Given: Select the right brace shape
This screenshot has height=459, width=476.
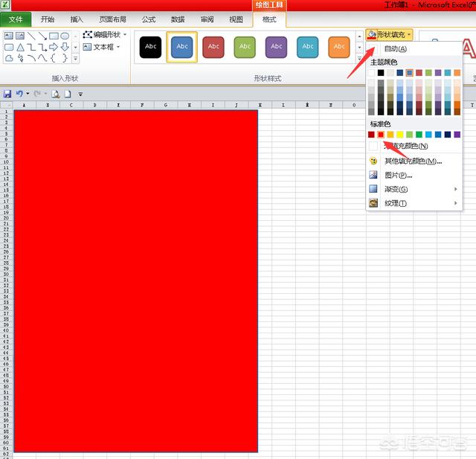Looking at the screenshot, I should click(x=65, y=58).
